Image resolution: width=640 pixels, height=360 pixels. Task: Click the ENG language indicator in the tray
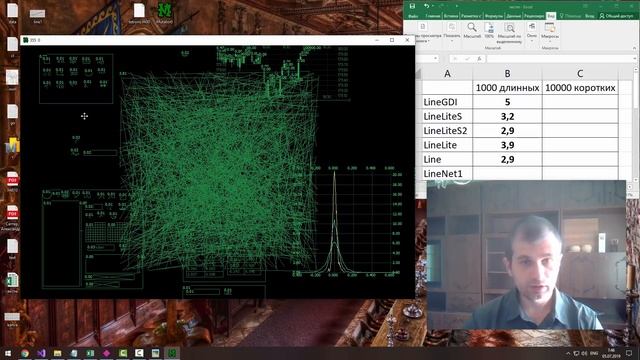[x=594, y=353]
